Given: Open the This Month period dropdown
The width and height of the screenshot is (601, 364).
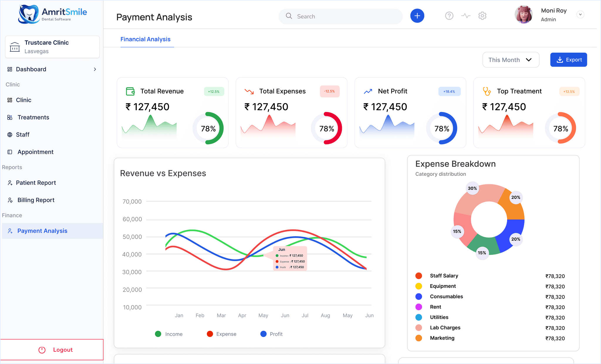Looking at the screenshot, I should [x=511, y=60].
